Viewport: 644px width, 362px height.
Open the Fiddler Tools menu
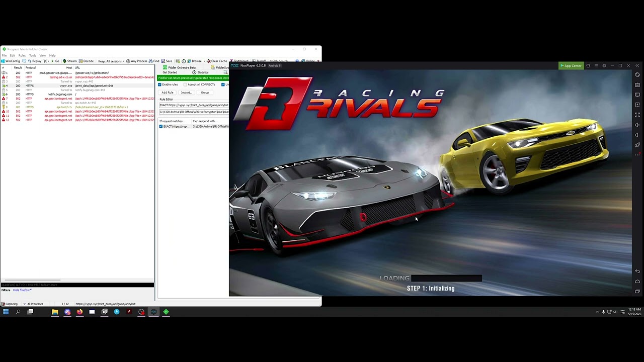(x=33, y=55)
